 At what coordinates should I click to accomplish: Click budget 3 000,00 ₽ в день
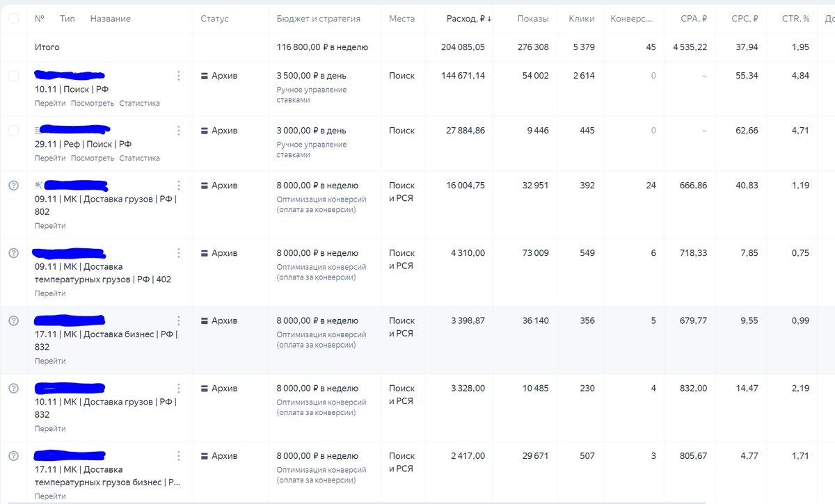pyautogui.click(x=311, y=131)
